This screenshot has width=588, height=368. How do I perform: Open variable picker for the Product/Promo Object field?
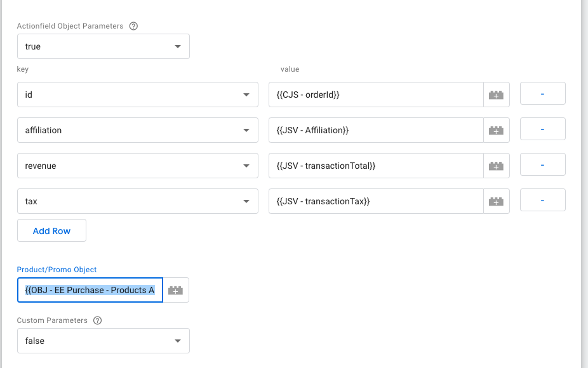click(176, 290)
